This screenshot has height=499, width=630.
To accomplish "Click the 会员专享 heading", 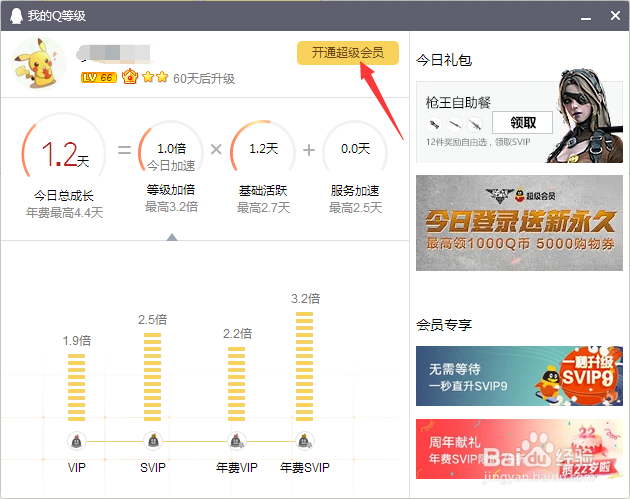I will (444, 325).
